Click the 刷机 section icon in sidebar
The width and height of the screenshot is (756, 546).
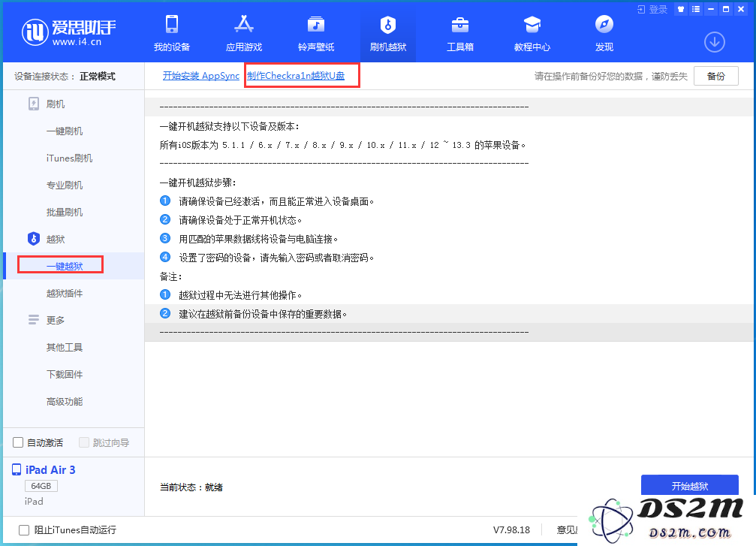(x=34, y=104)
